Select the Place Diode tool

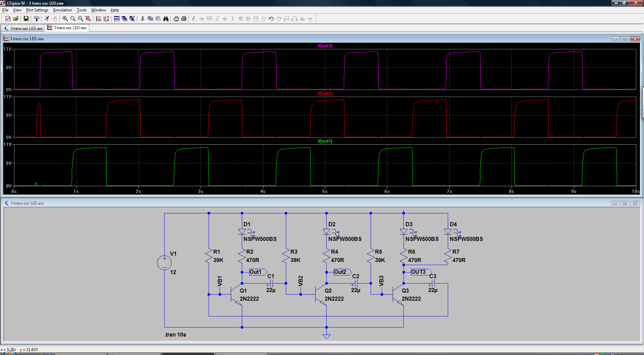point(240,19)
